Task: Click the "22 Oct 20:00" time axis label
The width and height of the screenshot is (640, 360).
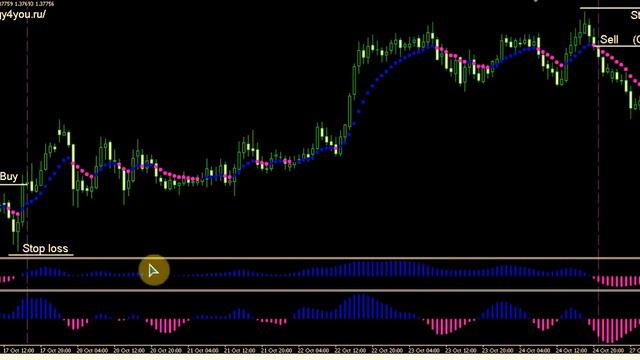Action: coord(387,350)
